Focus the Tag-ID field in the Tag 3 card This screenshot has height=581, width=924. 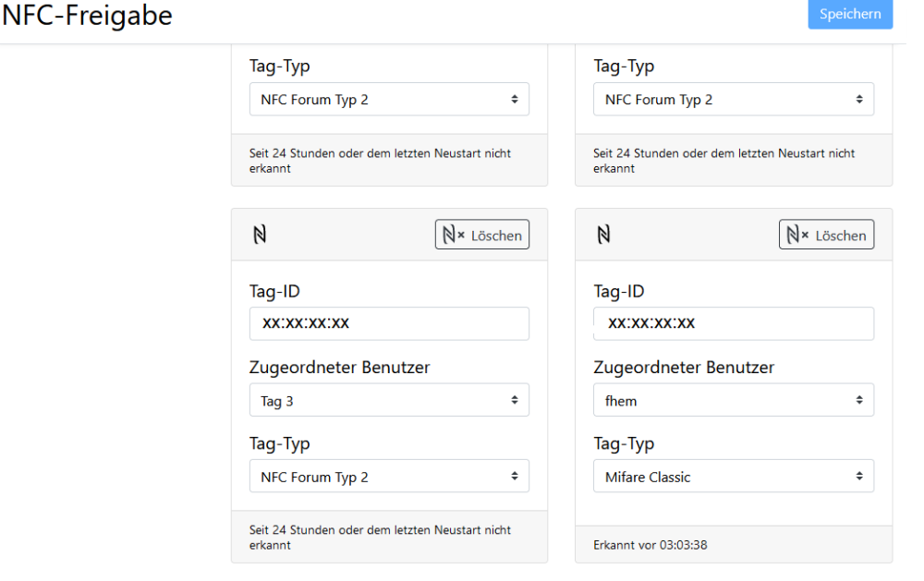tap(389, 323)
